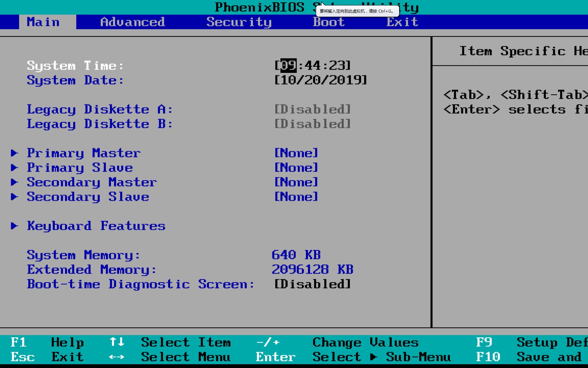Click the 640 KB memory value
588x368 pixels.
point(296,255)
